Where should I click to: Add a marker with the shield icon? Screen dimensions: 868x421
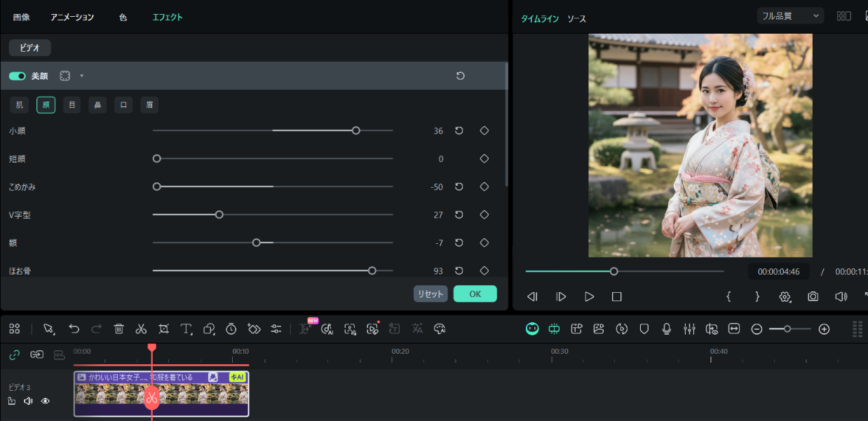coord(644,329)
